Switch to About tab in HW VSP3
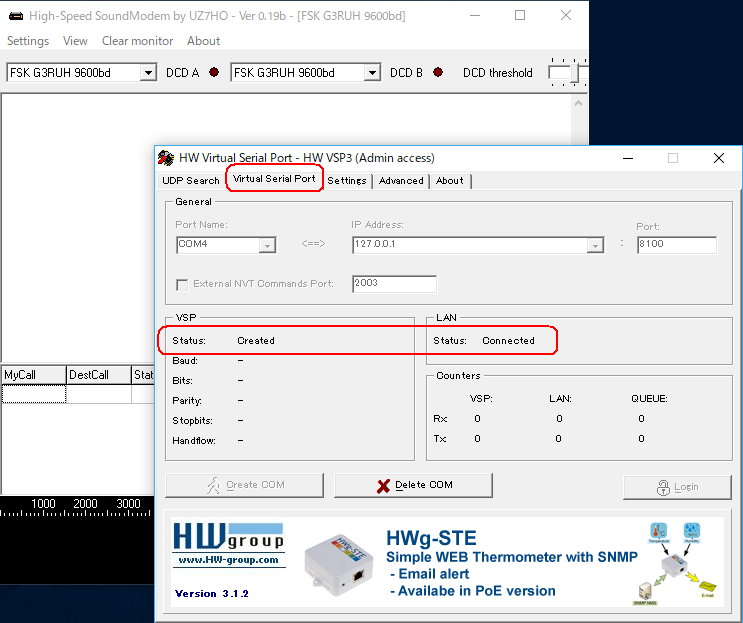 tap(450, 181)
